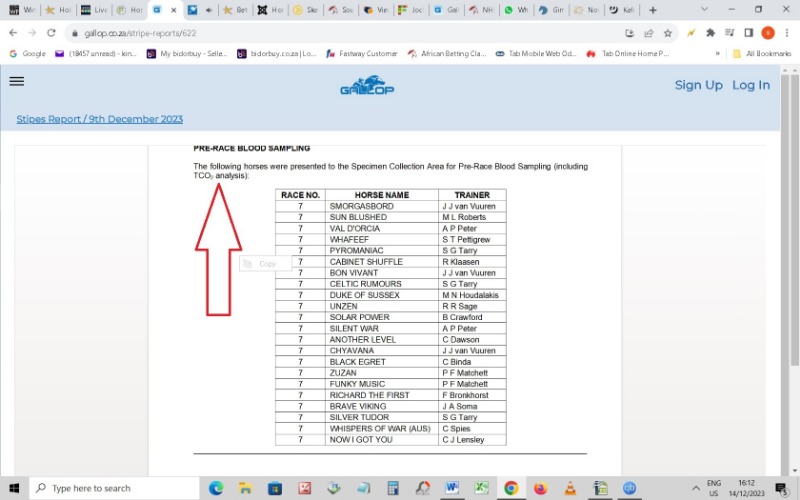Reload the page with the refresh icon
Viewport: 800px width, 500px height.
point(51,32)
